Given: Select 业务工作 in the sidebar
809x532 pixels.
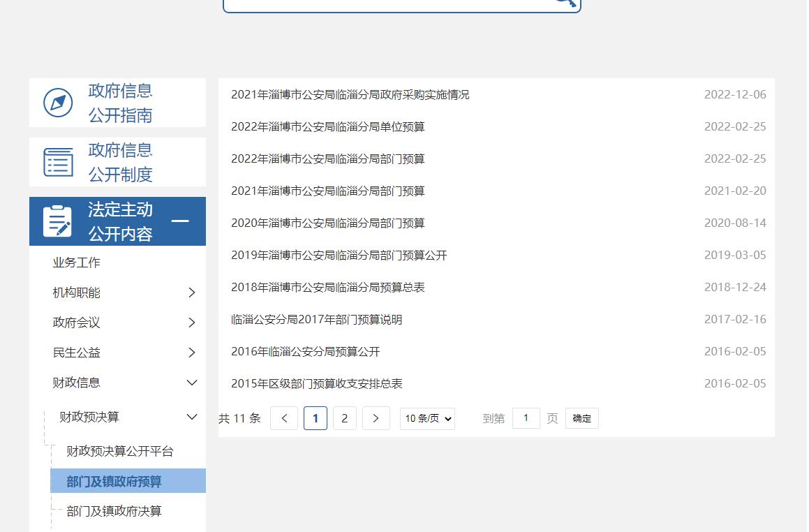Looking at the screenshot, I should pos(77,263).
